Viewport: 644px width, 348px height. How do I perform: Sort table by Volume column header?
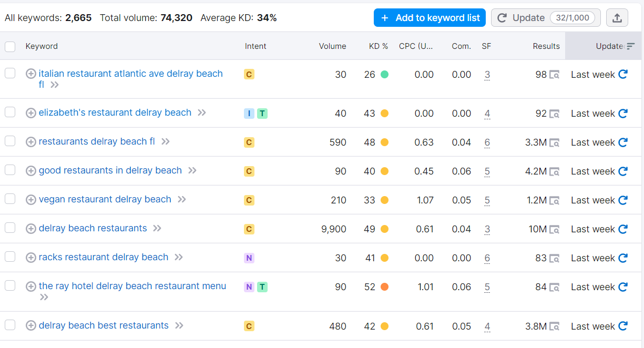point(332,46)
